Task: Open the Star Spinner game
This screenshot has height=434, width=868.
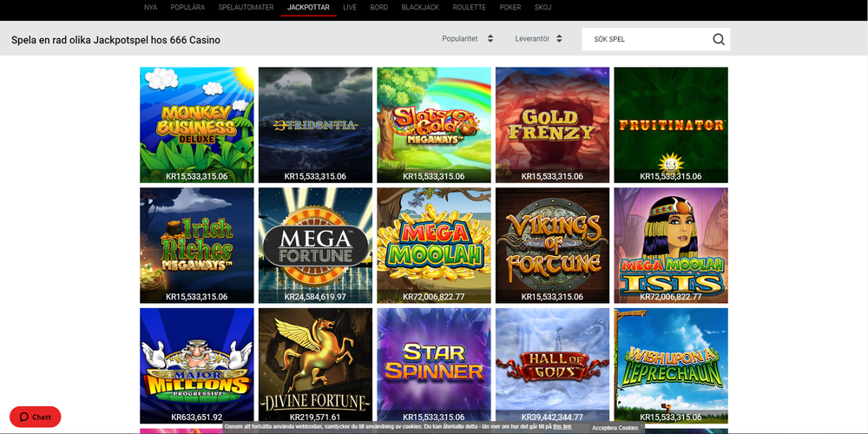Action: coord(434,366)
